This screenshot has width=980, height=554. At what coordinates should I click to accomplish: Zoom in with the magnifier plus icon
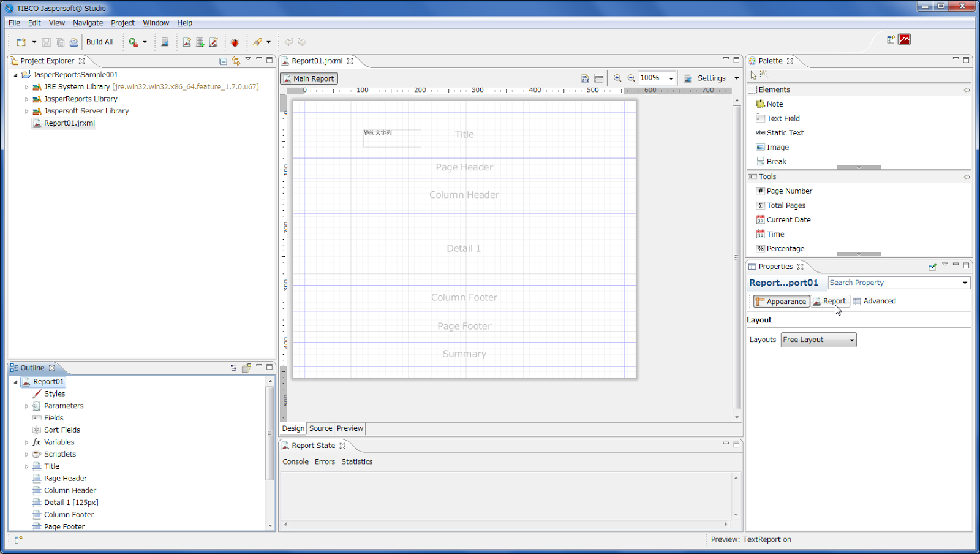tap(617, 78)
